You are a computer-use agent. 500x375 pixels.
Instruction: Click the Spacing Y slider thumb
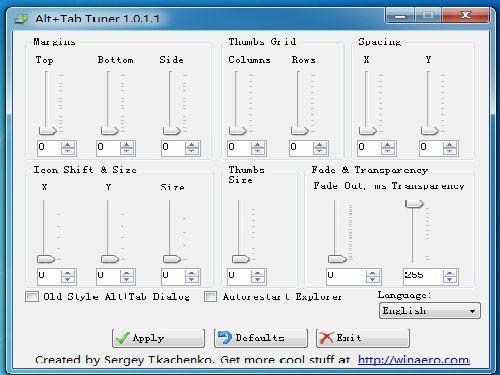pos(430,131)
